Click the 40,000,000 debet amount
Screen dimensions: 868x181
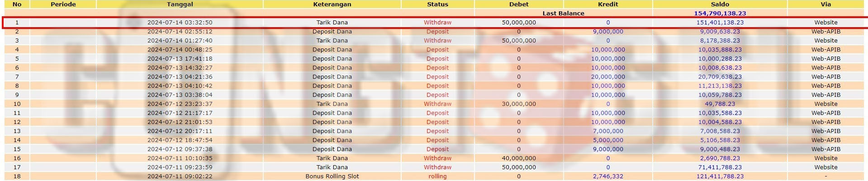519,158
